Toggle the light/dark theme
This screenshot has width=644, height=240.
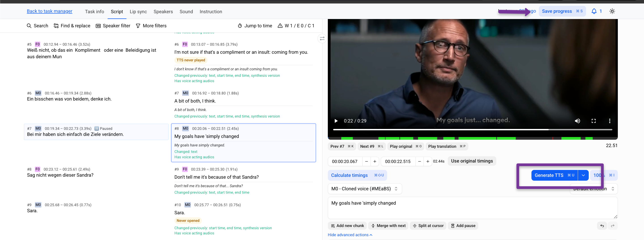pos(612,11)
